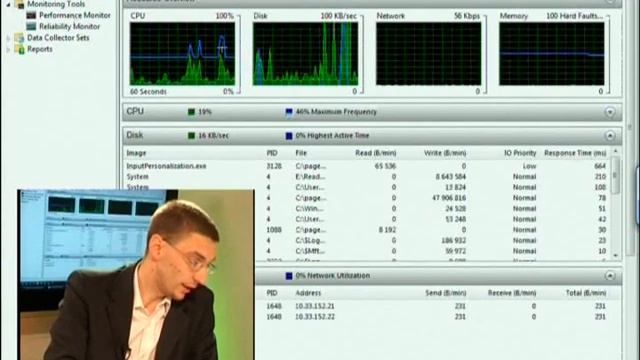Select Reliability Monitor tree label

click(x=69, y=26)
